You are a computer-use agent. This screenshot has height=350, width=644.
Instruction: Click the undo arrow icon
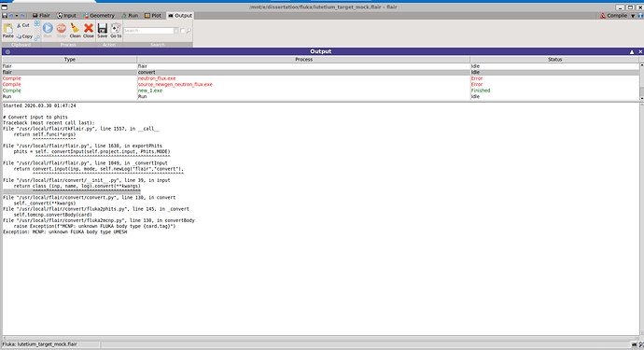[x=11, y=16]
